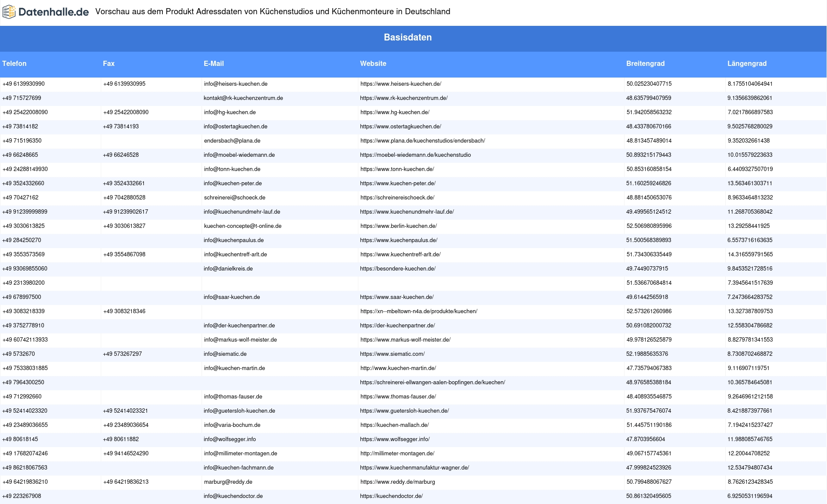Open https://kuechendoctor.de/ link
827x504 pixels.
(x=392, y=496)
